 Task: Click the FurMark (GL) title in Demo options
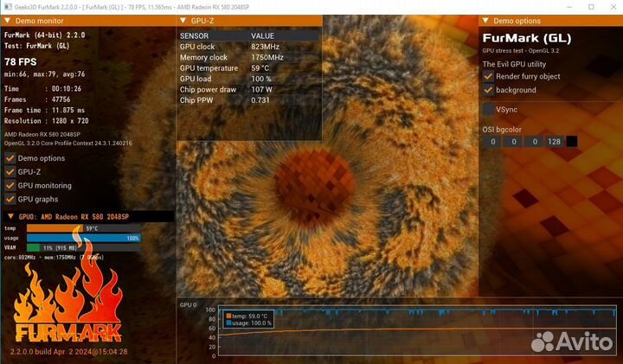(x=527, y=39)
